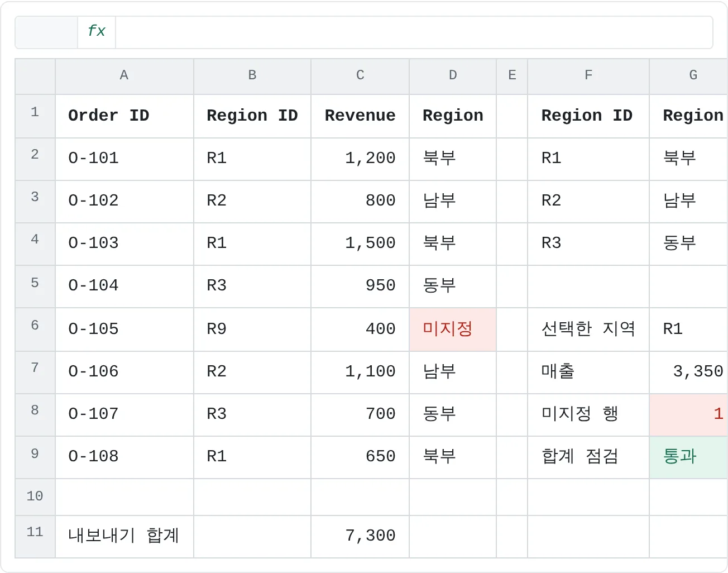The image size is (728, 573).
Task: Click the 합계 점검 label cell
Action: [588, 457]
